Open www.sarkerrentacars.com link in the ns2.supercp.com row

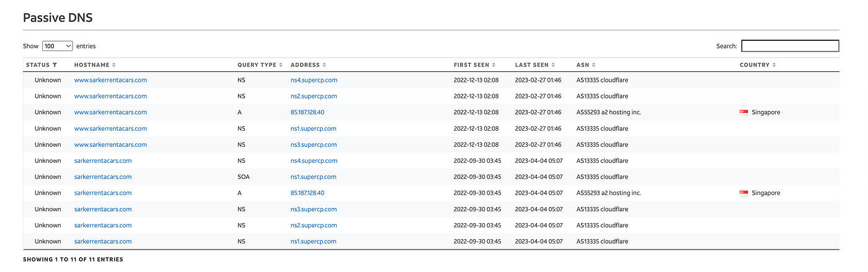(x=110, y=96)
